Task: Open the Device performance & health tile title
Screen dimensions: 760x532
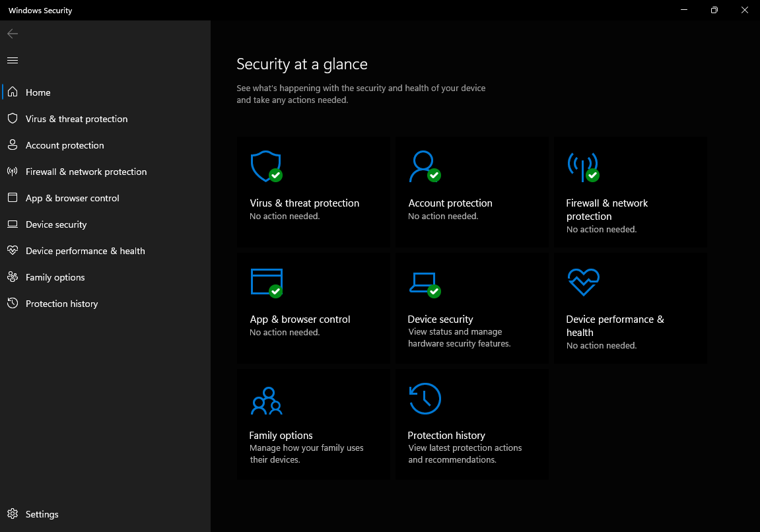Action: (x=615, y=325)
